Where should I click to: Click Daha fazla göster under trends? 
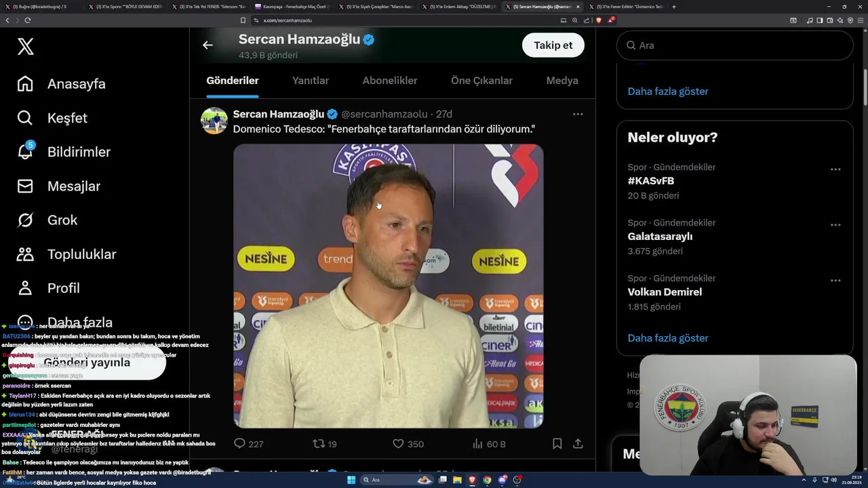668,338
